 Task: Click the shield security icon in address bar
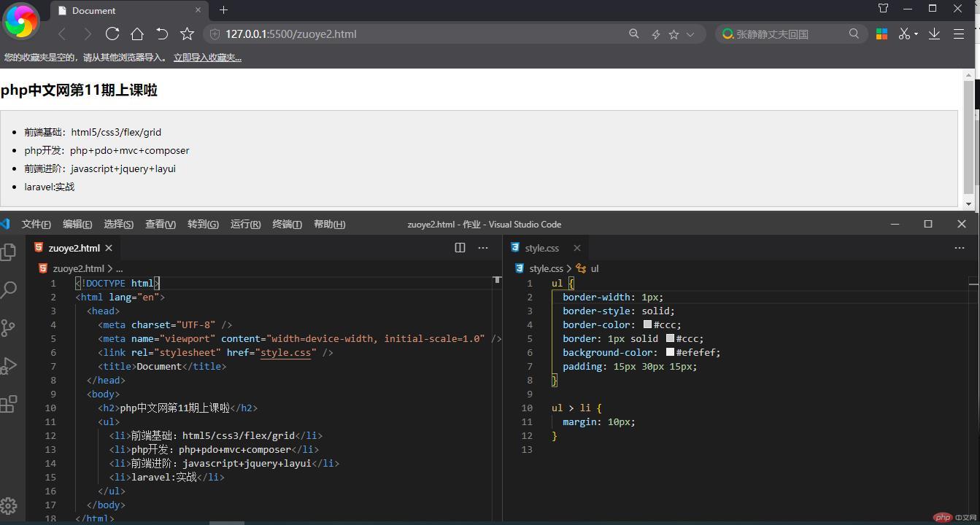coord(215,34)
